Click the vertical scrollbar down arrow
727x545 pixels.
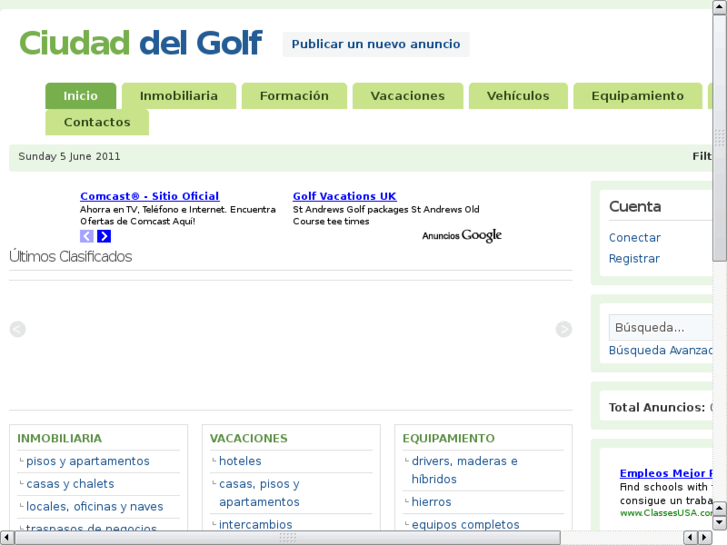tap(720, 523)
